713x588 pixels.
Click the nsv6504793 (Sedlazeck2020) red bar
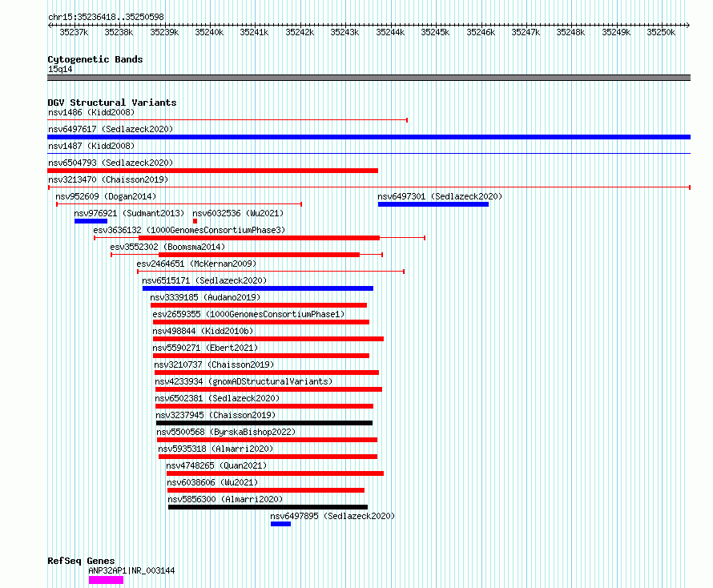[x=212, y=171]
